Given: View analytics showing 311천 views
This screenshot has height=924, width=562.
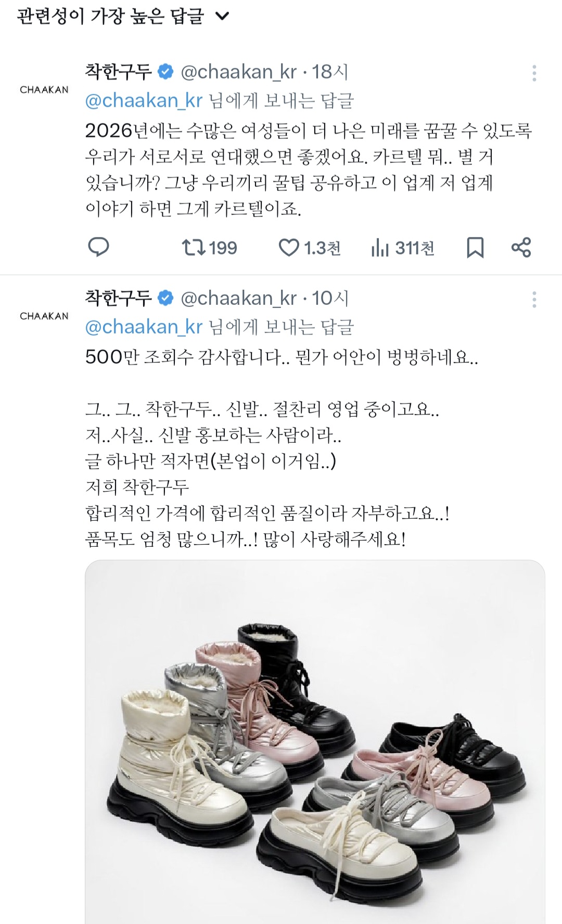Looking at the screenshot, I should (403, 248).
